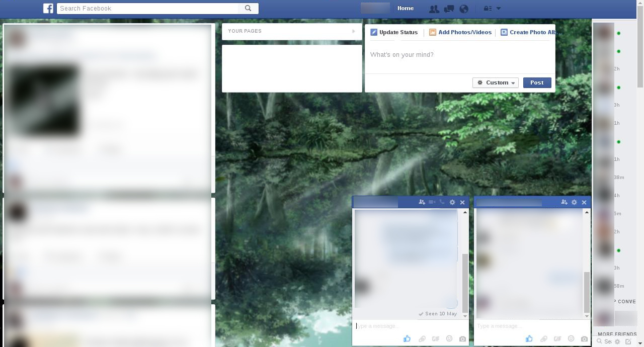The width and height of the screenshot is (644, 347).
Task: Open the GIF picker in the right chat
Action: tap(557, 339)
